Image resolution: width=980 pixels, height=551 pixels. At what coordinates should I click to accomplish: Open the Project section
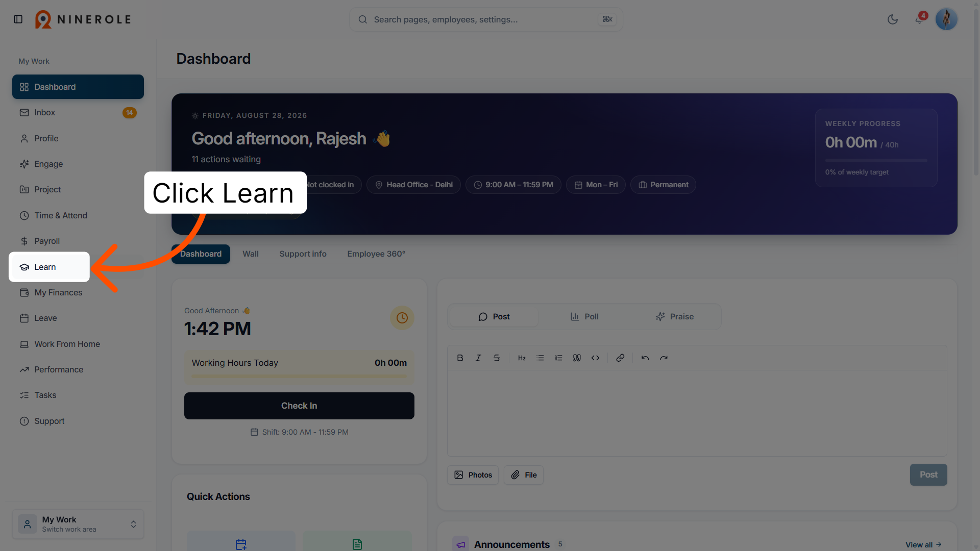78,189
